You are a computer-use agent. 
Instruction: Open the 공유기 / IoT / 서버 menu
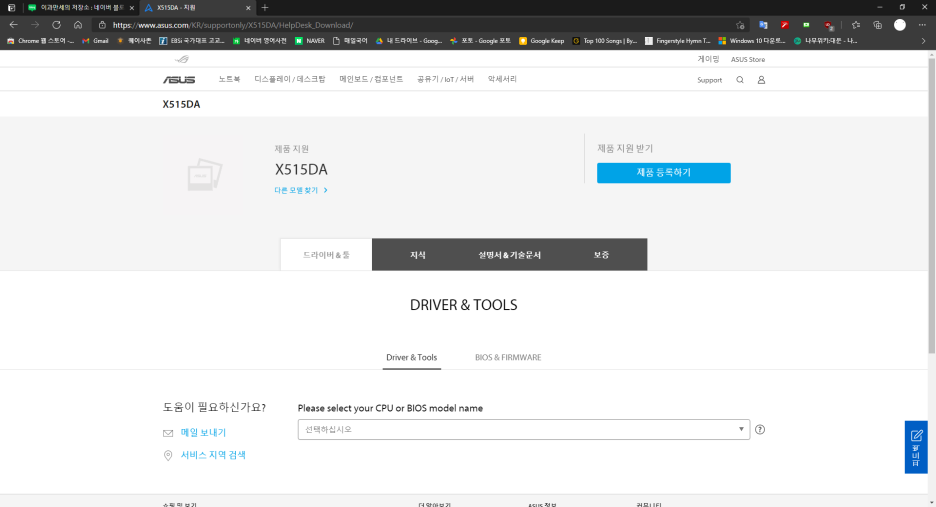click(445, 79)
